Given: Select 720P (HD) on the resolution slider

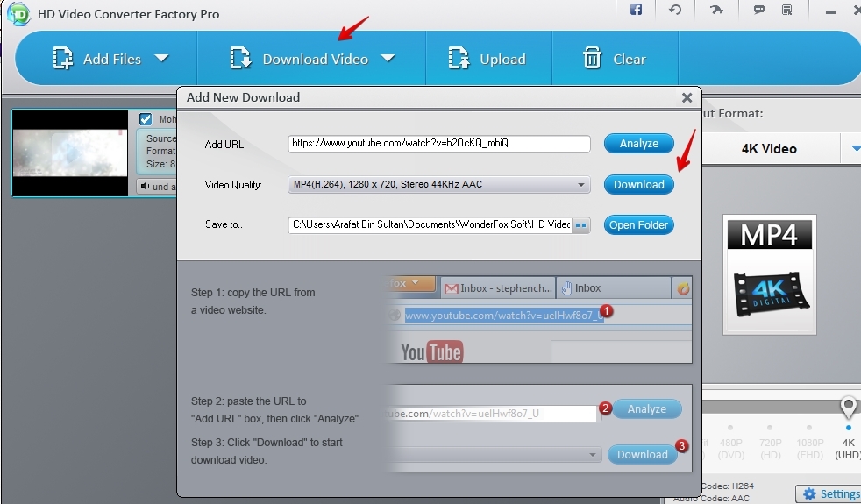Looking at the screenshot, I should click(771, 449).
